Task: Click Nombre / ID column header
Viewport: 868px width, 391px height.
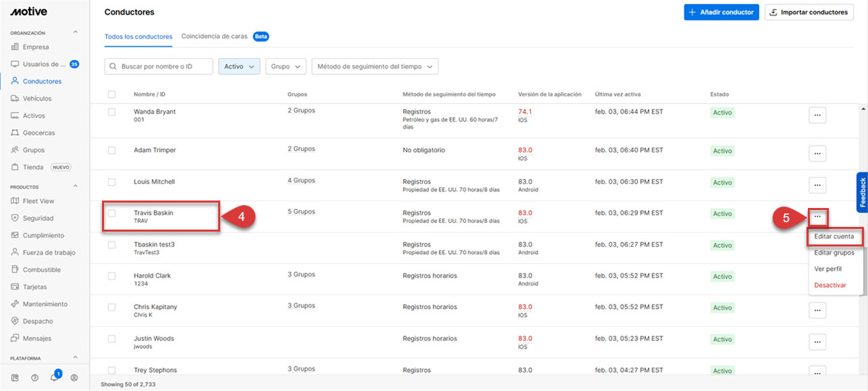Action: (149, 95)
